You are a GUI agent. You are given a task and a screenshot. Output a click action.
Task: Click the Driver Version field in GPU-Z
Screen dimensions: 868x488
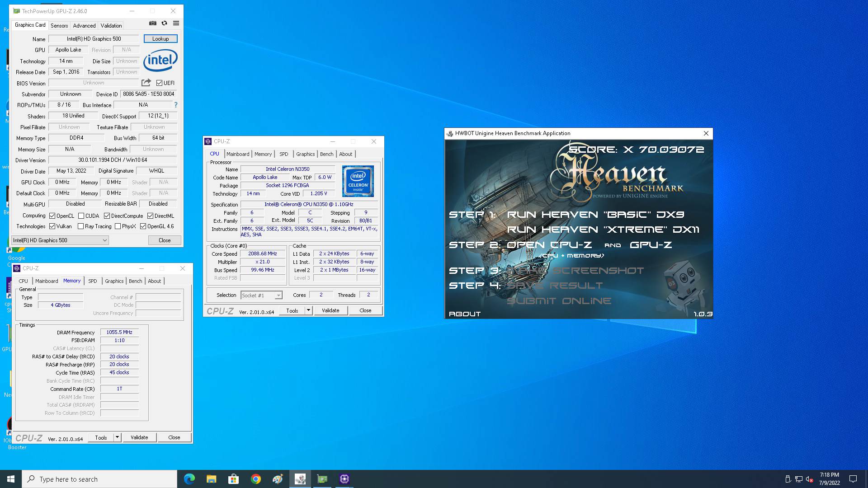(113, 160)
